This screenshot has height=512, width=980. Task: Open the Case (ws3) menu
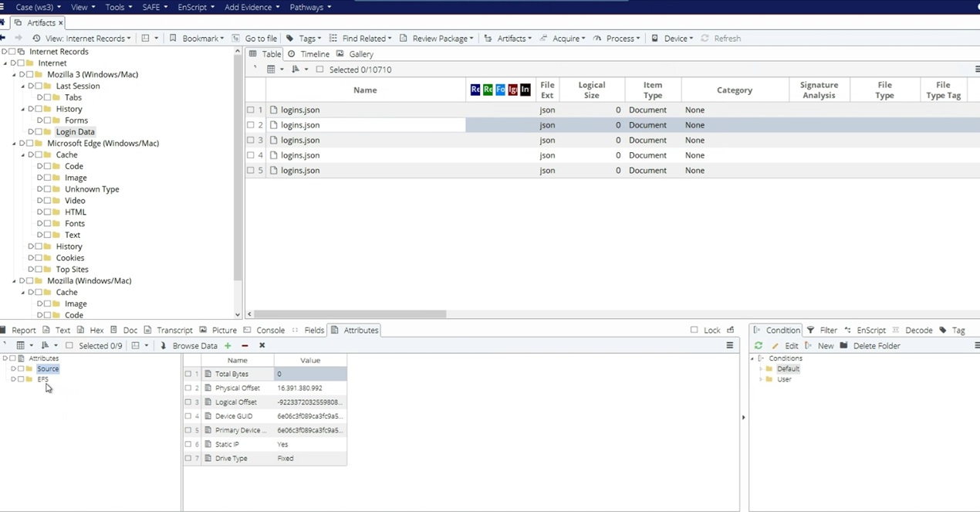coord(39,7)
